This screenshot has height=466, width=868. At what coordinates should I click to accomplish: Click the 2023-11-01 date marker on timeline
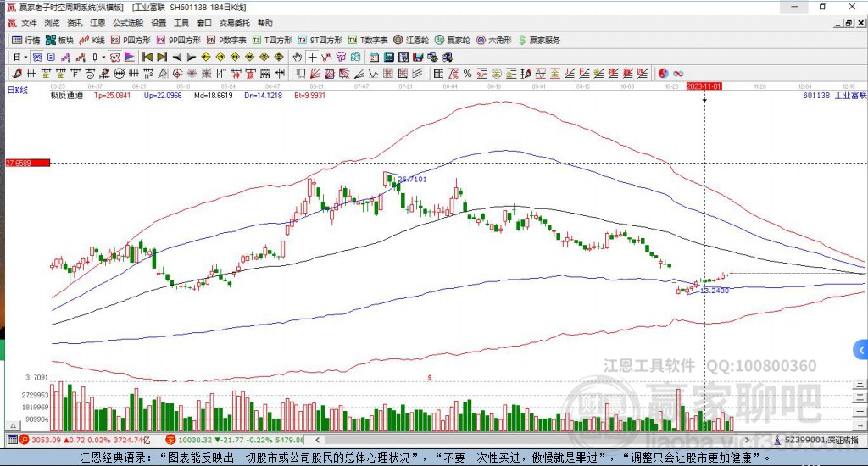(704, 86)
